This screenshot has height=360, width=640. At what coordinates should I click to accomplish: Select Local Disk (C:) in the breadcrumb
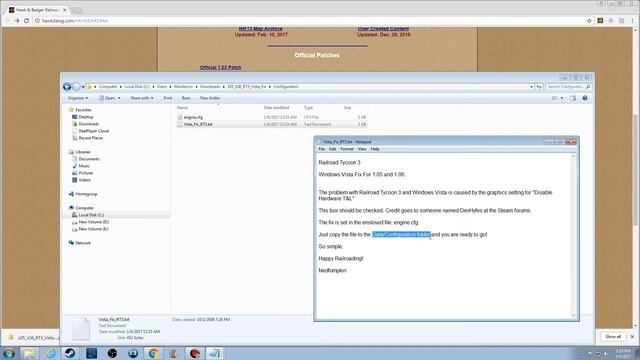(x=137, y=87)
